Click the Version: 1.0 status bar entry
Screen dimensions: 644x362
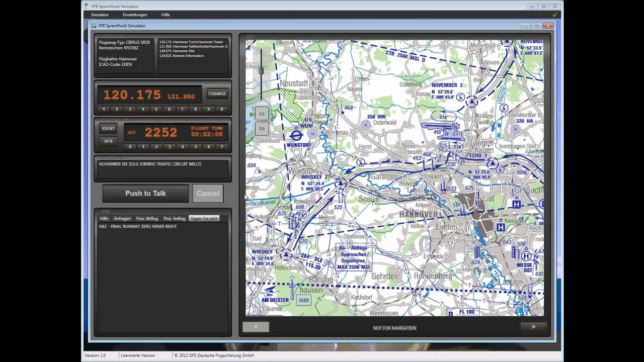coord(95,355)
